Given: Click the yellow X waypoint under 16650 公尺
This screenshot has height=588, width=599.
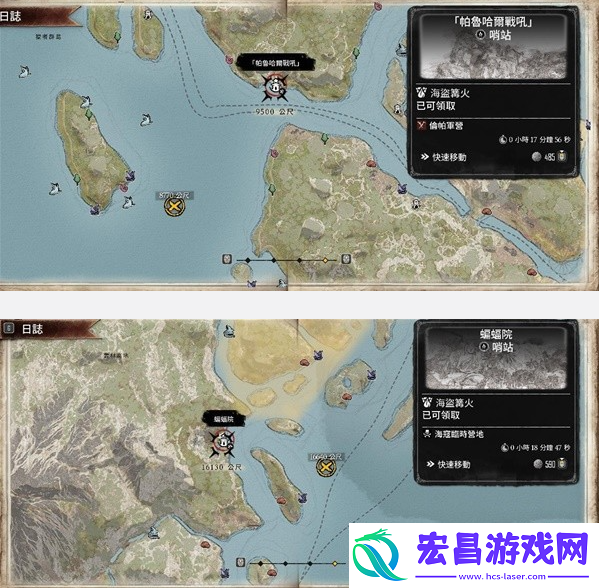Looking at the screenshot, I should pos(326,467).
